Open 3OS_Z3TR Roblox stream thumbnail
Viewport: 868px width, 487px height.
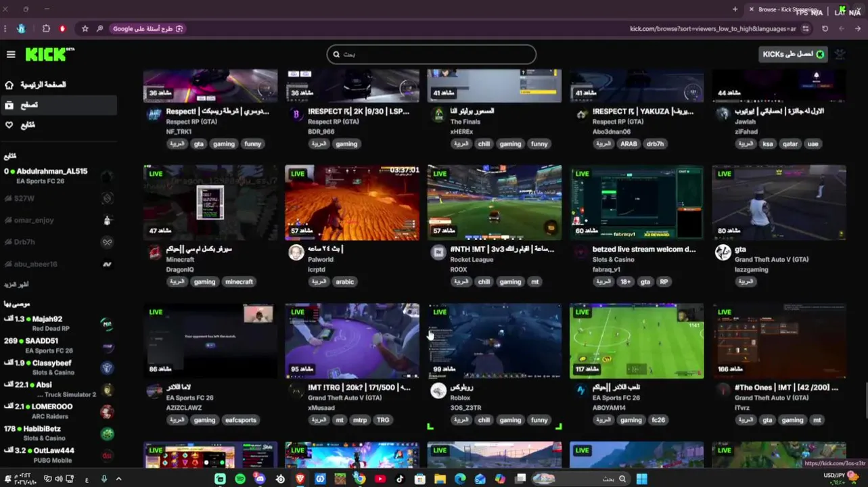[x=495, y=341]
